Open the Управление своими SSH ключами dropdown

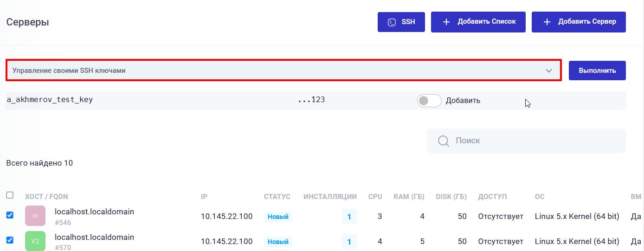[283, 71]
